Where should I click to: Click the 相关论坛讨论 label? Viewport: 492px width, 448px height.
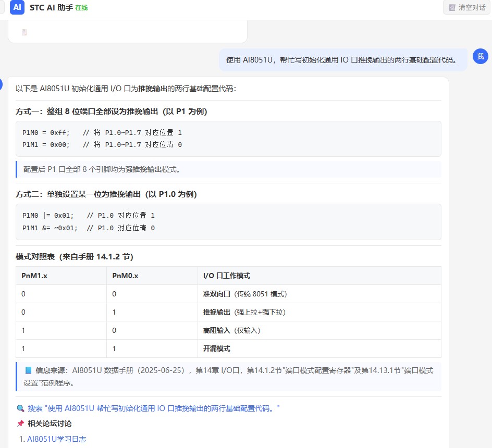(x=50, y=424)
